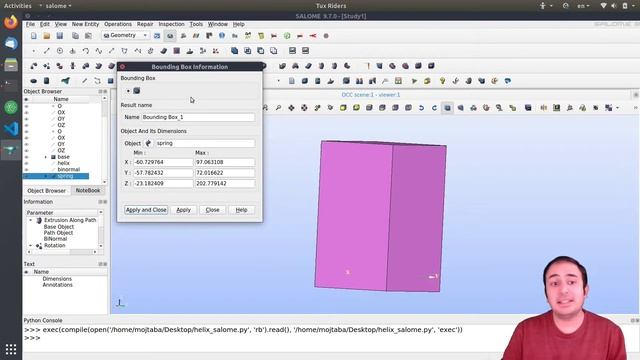The width and height of the screenshot is (640, 360).
Task: Select Dimensions in the Text panel
Action: [57, 279]
